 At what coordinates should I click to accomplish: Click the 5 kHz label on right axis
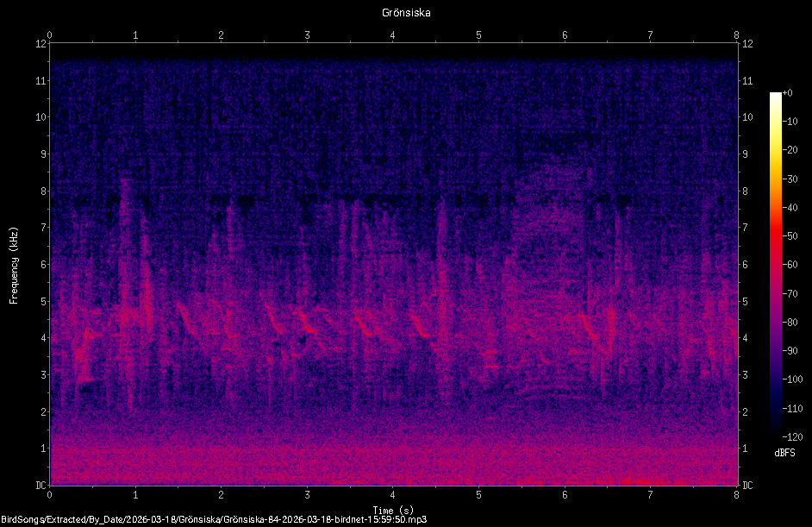(x=746, y=301)
